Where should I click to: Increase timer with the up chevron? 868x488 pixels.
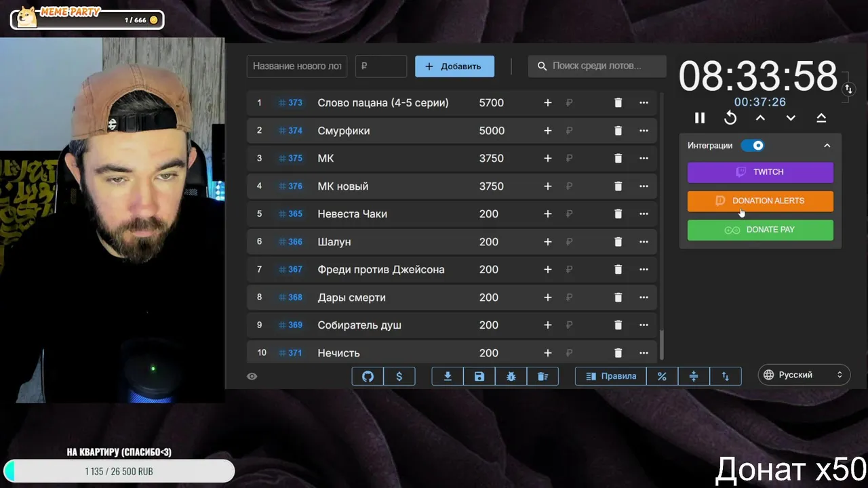tap(761, 118)
